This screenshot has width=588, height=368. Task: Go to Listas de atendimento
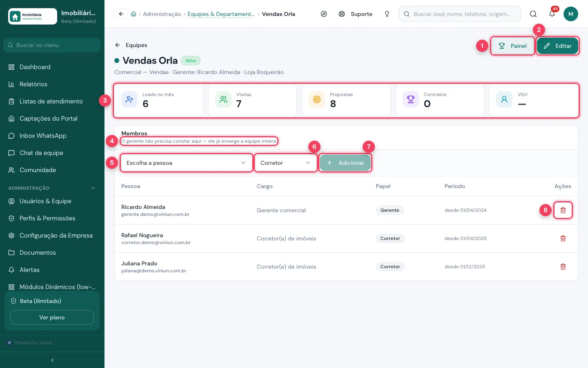(x=52, y=101)
